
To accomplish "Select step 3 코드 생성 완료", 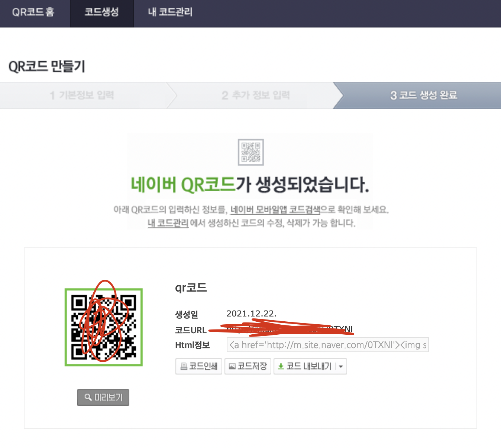I will 424,95.
